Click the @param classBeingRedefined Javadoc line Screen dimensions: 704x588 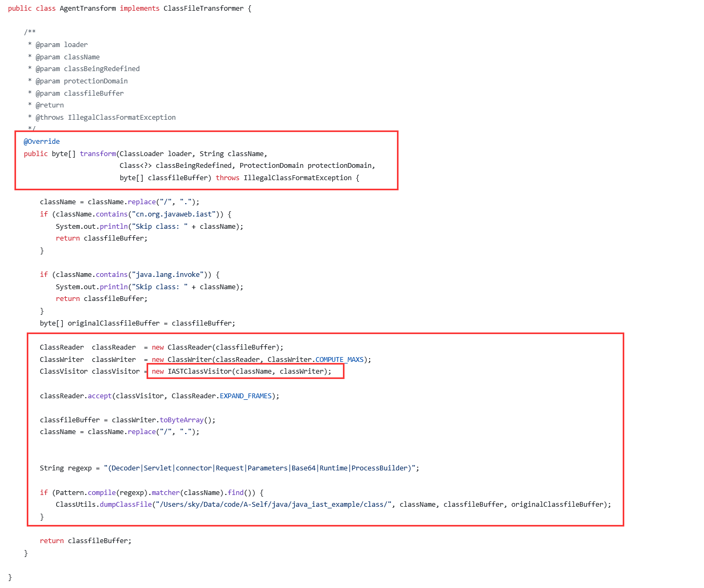pyautogui.click(x=88, y=69)
